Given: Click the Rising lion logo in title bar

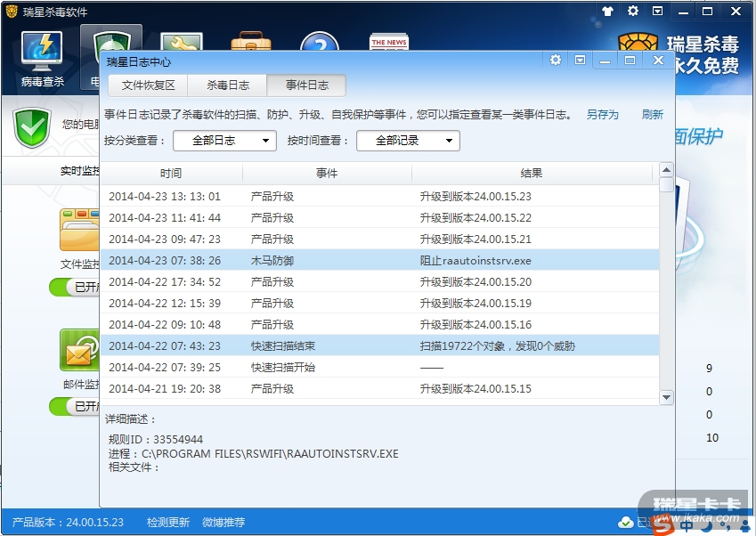Looking at the screenshot, I should (12, 11).
